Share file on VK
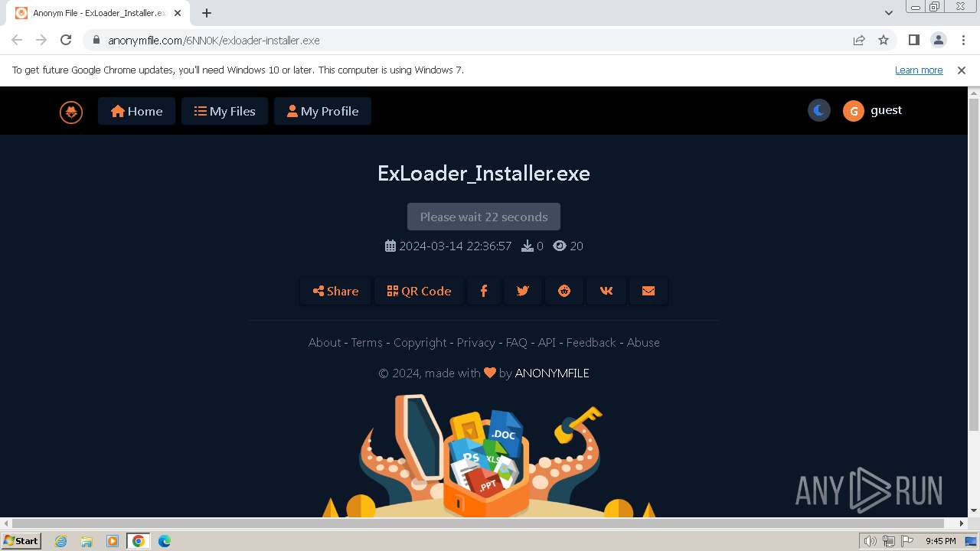The width and height of the screenshot is (980, 551). [606, 291]
